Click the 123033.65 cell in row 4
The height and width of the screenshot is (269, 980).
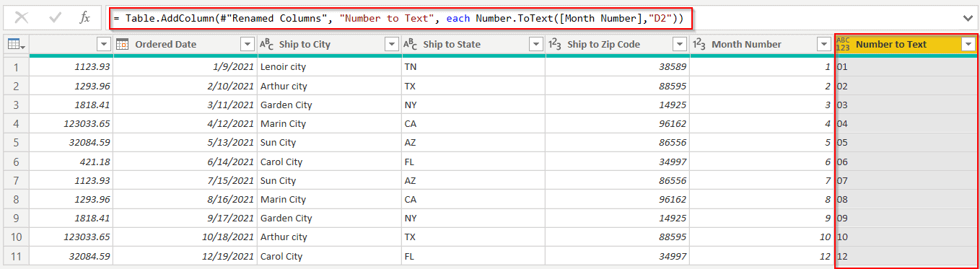pyautogui.click(x=71, y=124)
